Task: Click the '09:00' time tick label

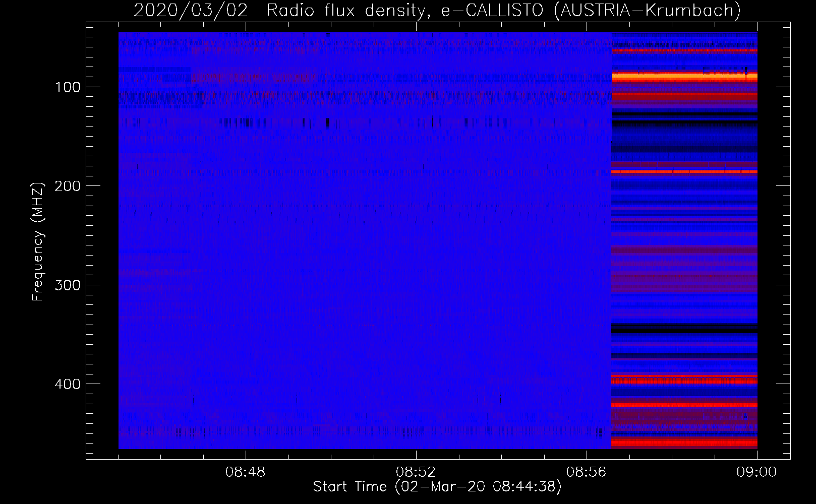Action: click(x=757, y=472)
